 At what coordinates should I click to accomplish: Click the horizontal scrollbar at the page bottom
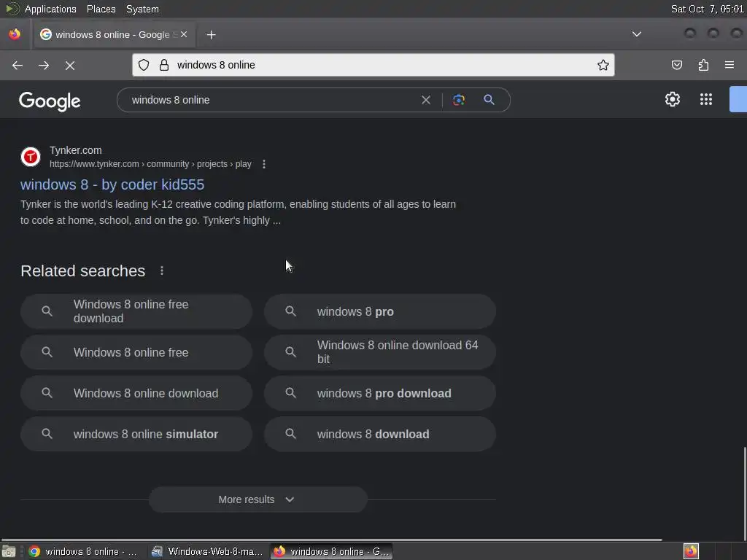(332, 540)
